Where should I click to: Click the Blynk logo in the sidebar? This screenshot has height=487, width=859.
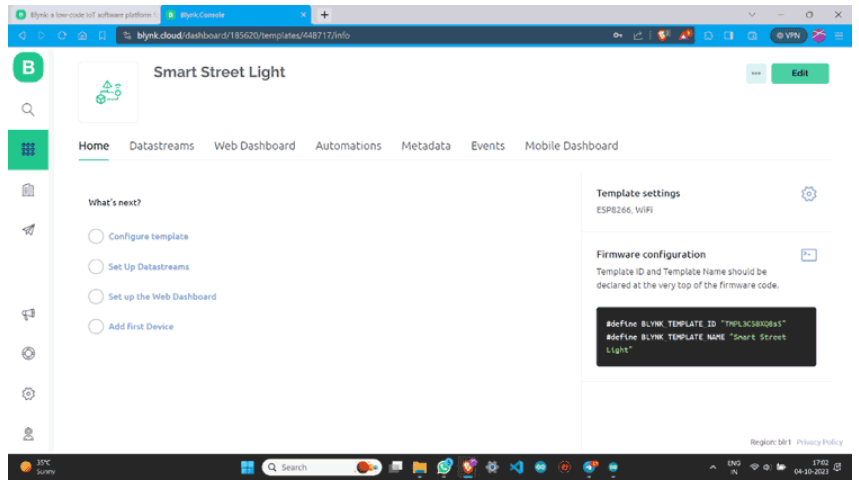(28, 69)
